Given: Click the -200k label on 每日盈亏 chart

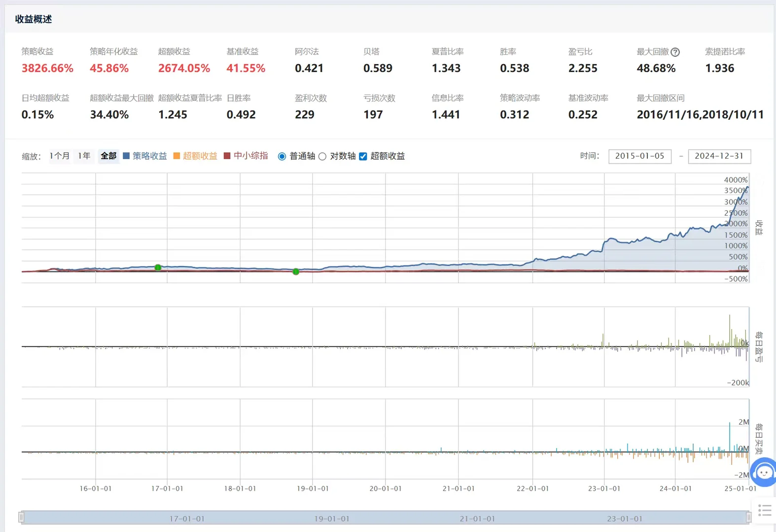Looking at the screenshot, I should 738,383.
